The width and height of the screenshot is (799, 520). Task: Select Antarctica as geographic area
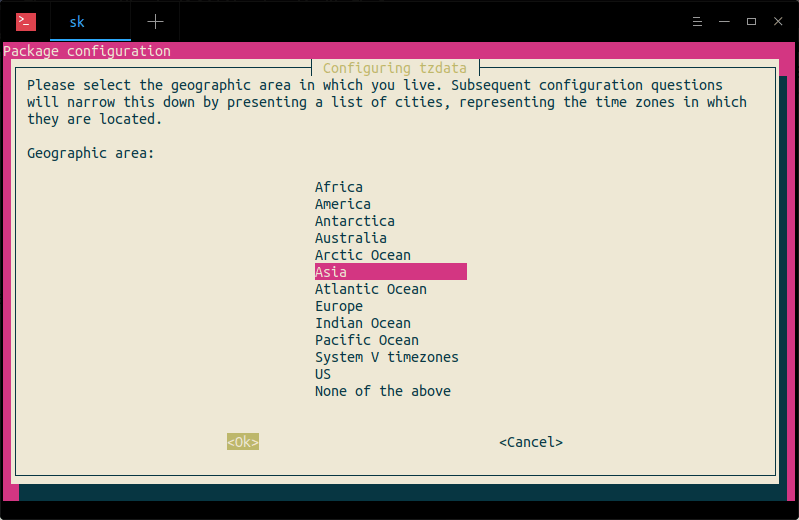pyautogui.click(x=355, y=221)
